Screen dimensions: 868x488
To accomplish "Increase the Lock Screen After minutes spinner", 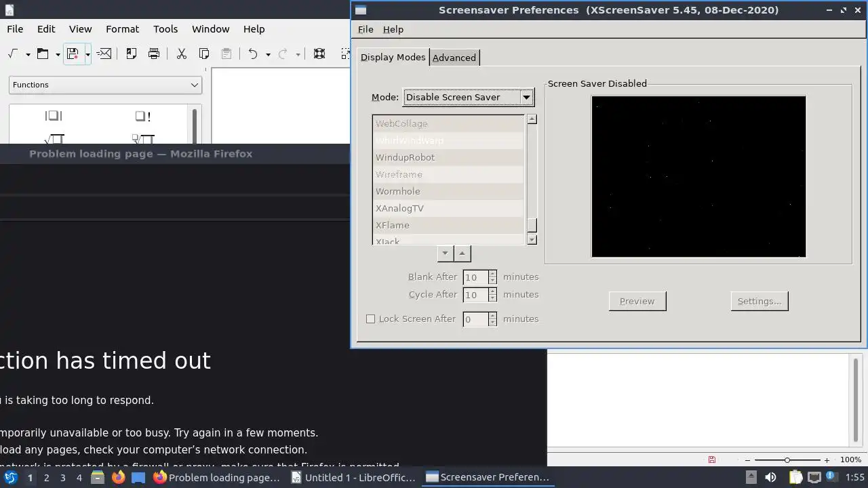I will click(x=492, y=316).
